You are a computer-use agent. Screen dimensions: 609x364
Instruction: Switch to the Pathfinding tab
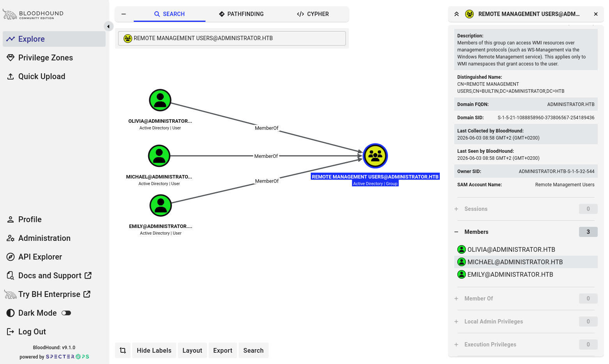pyautogui.click(x=241, y=14)
